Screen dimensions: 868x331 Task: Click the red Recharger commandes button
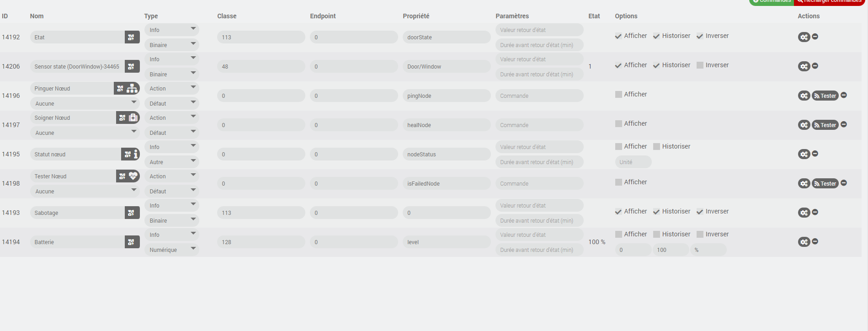(830, 1)
